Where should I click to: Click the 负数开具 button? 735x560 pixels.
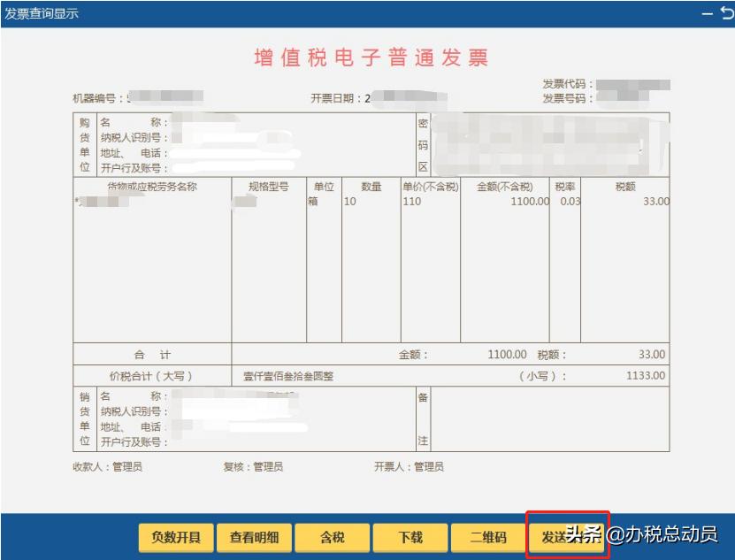175,536
